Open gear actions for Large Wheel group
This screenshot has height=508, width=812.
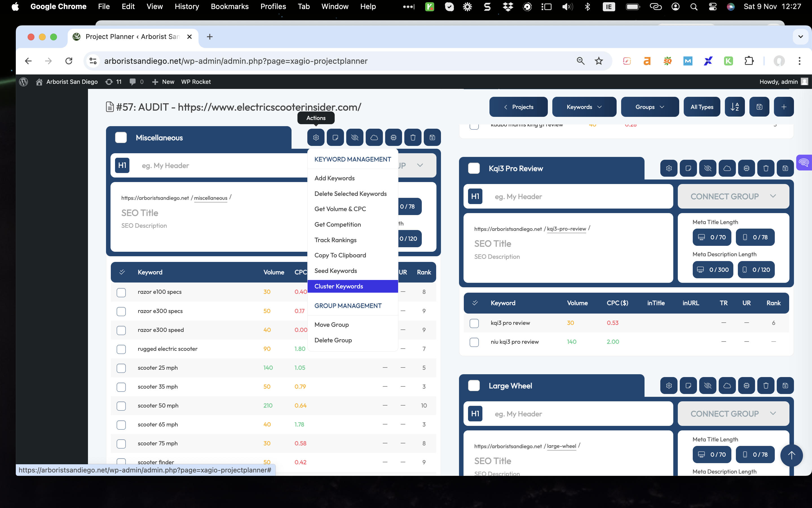pyautogui.click(x=669, y=386)
